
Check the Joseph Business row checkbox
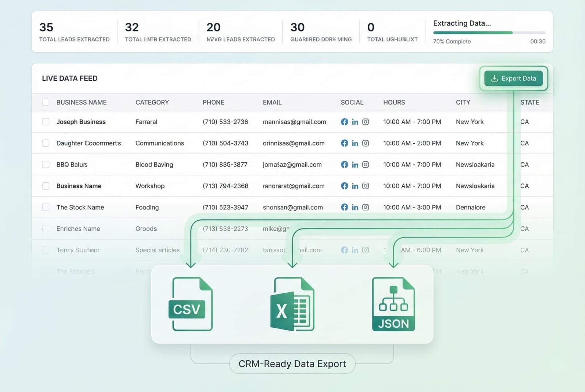click(x=46, y=122)
